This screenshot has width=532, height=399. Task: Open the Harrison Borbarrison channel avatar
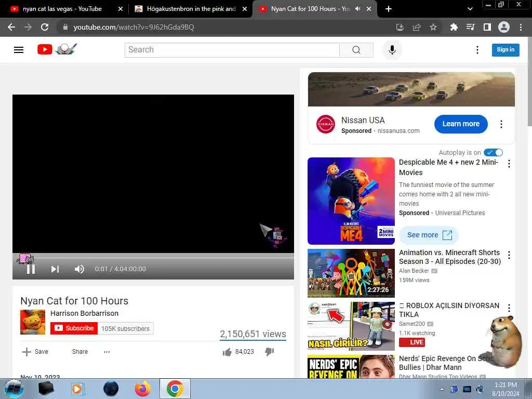[33, 322]
